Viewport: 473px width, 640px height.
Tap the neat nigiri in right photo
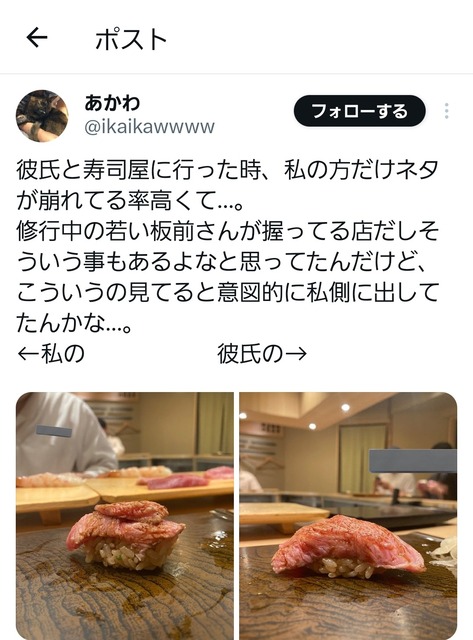click(348, 547)
